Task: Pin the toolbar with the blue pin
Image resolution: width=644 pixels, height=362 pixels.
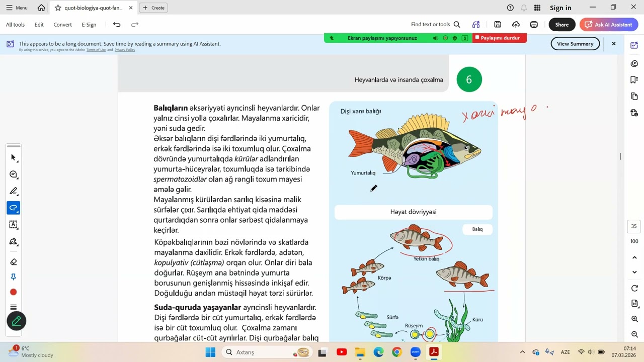Action: point(14,277)
